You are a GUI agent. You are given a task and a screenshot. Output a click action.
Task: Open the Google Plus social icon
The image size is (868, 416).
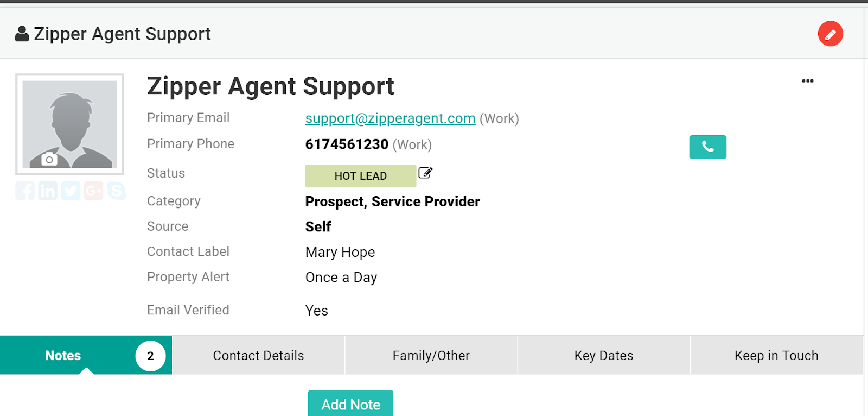93,191
